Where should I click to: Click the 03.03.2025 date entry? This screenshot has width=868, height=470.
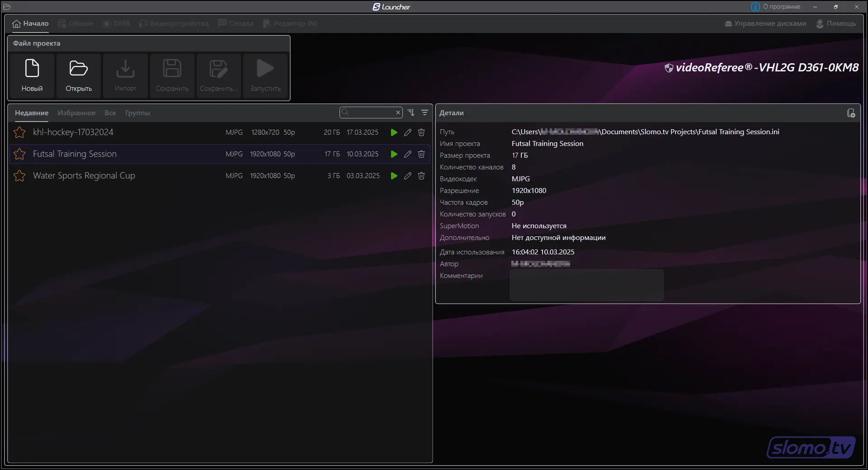click(363, 176)
